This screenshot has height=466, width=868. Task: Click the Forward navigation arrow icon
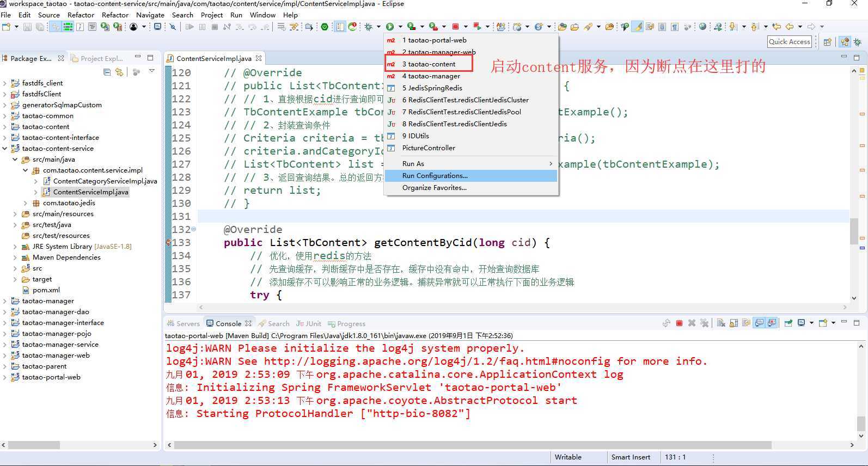[812, 27]
